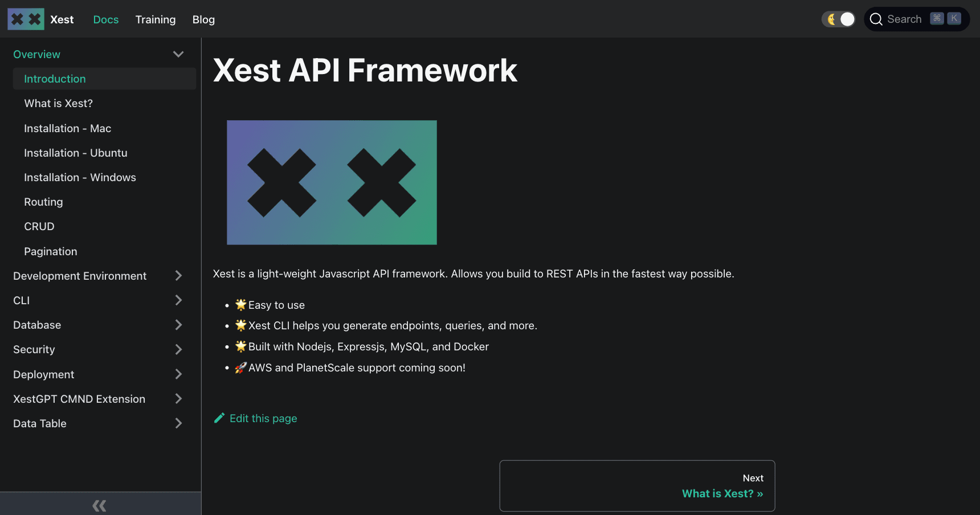Click the pencil icon beside Edit this page
The height and width of the screenshot is (515, 980).
[219, 418]
